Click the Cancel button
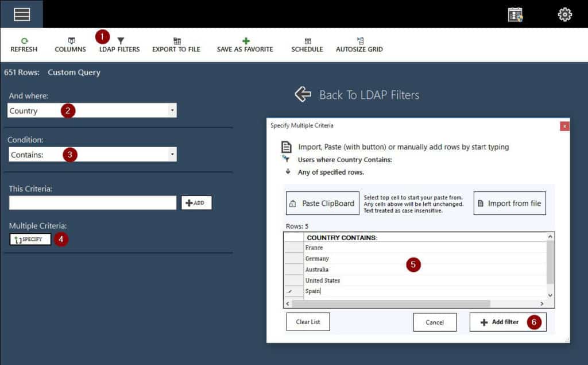Viewport: 588px width, 365px height. click(435, 322)
